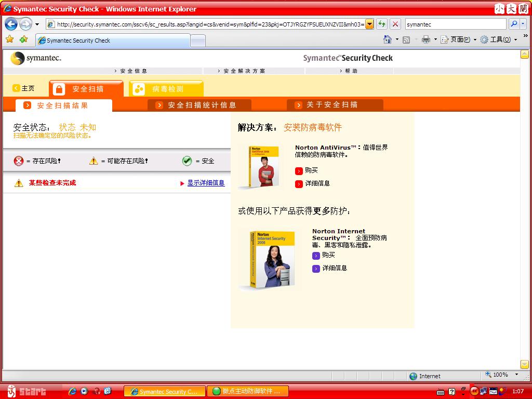Click the Symantec logo
The height and width of the screenshot is (399, 532).
click(x=36, y=58)
